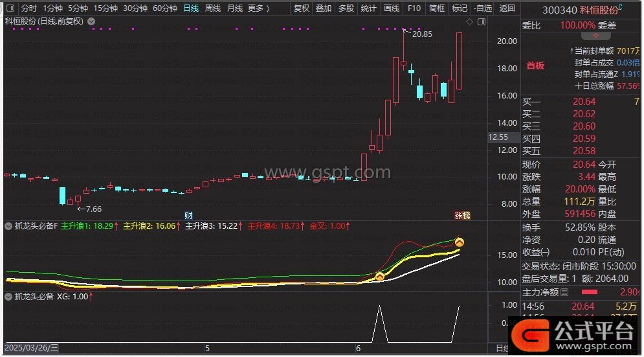Click the 7.66 low price label
Image resolution: width=644 pixels, height=357 pixels.
point(94,209)
